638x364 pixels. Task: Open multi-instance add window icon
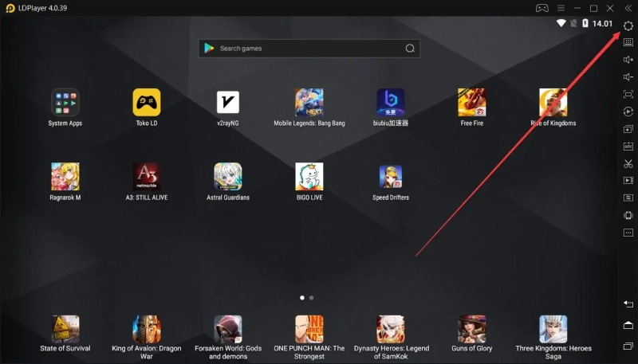pyautogui.click(x=628, y=129)
